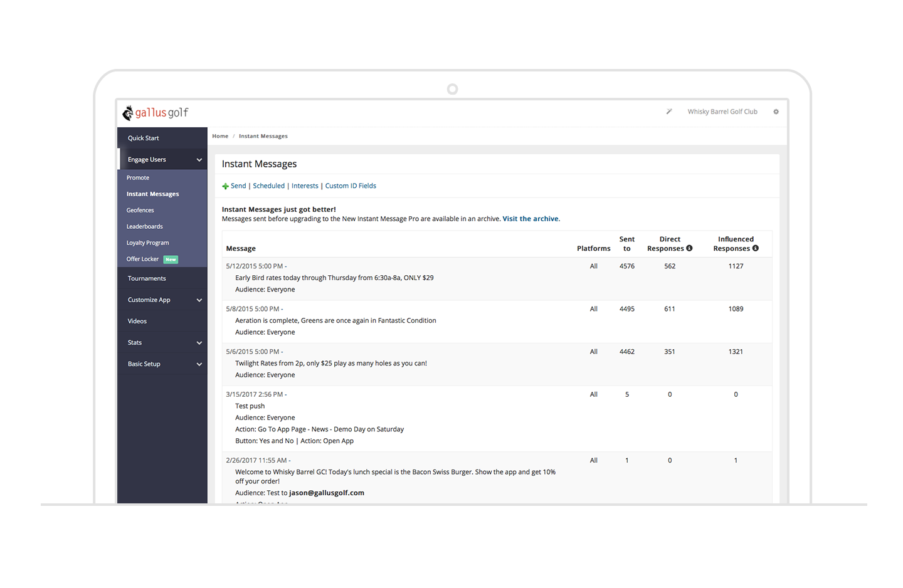Expand the Stats section chevron
This screenshot has height=588, width=903.
point(199,343)
